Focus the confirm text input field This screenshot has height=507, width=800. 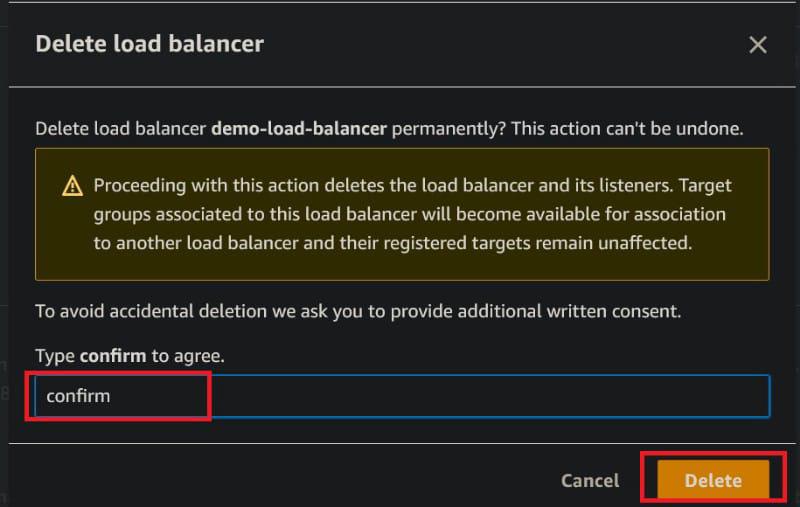[400, 396]
